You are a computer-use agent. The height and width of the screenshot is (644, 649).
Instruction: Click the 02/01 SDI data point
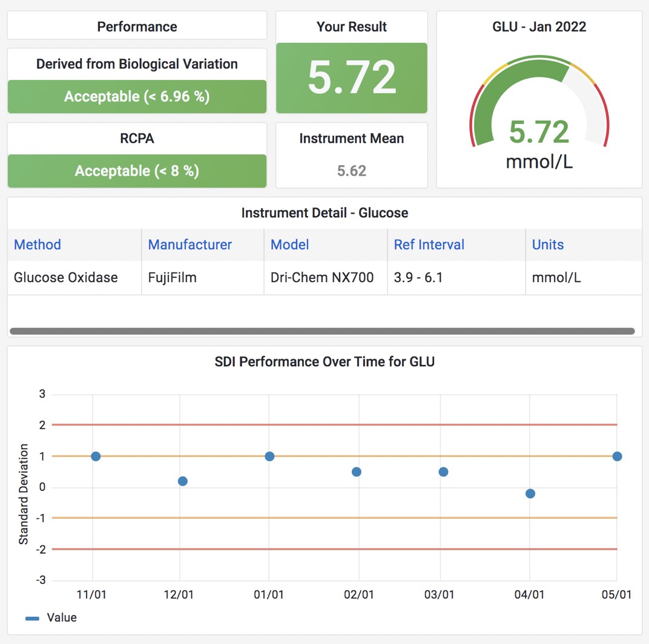pyautogui.click(x=357, y=472)
